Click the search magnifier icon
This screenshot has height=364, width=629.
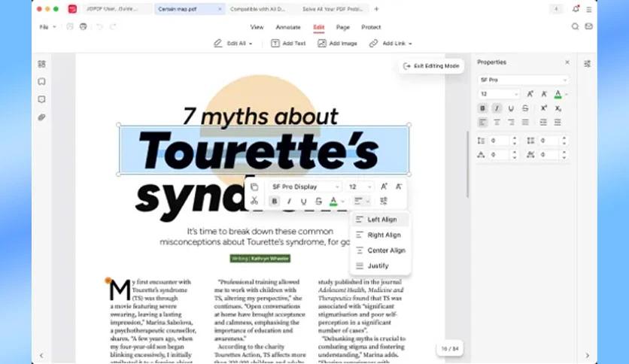pyautogui.click(x=575, y=26)
